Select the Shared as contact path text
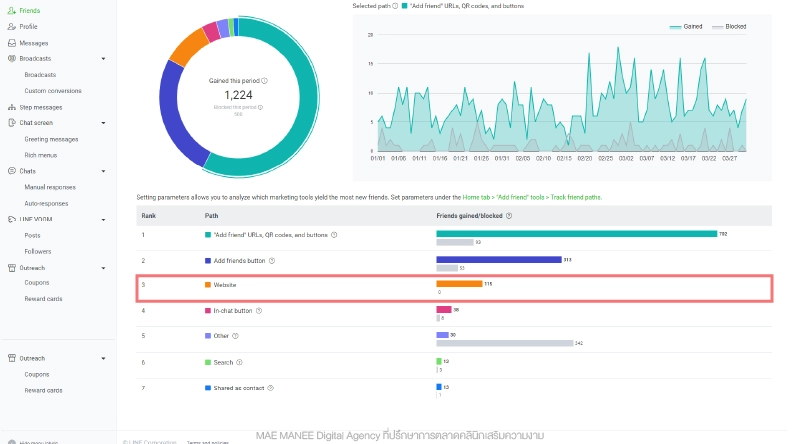The image size is (801, 444). point(239,388)
